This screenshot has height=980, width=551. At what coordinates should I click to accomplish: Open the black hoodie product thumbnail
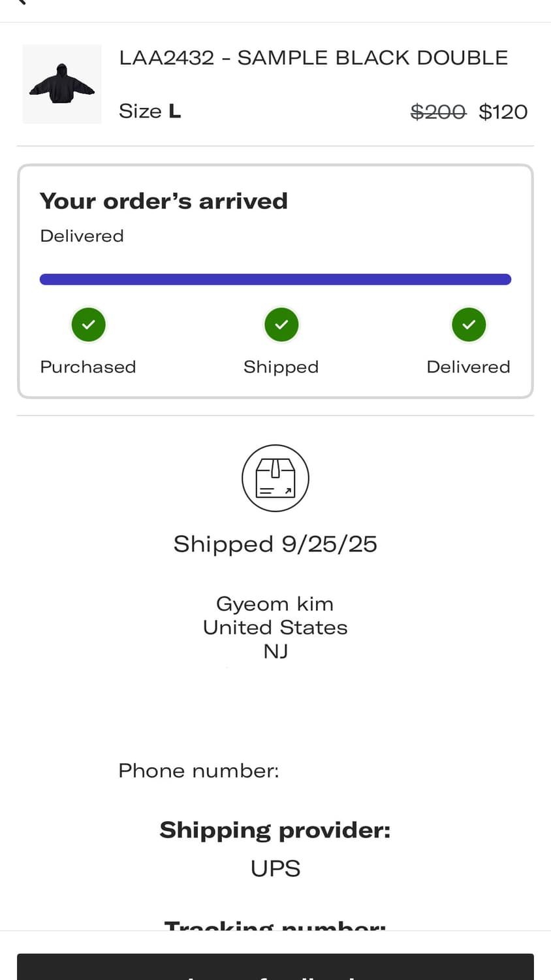(62, 84)
